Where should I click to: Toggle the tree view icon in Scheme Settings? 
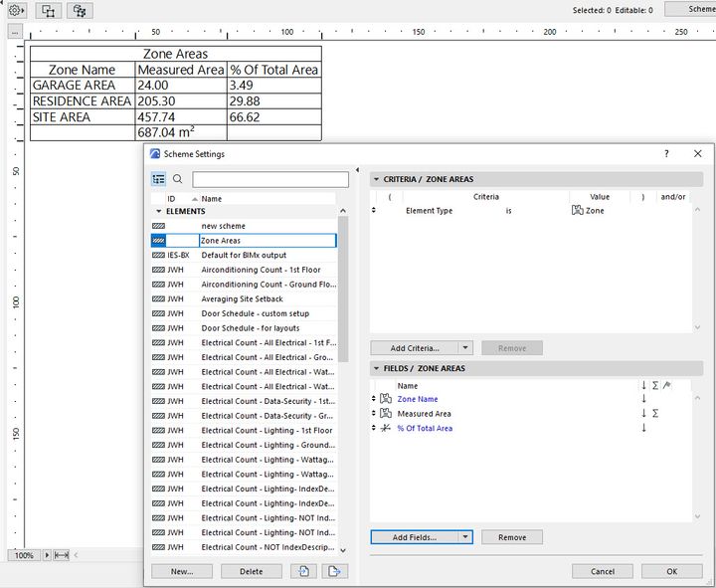[159, 179]
